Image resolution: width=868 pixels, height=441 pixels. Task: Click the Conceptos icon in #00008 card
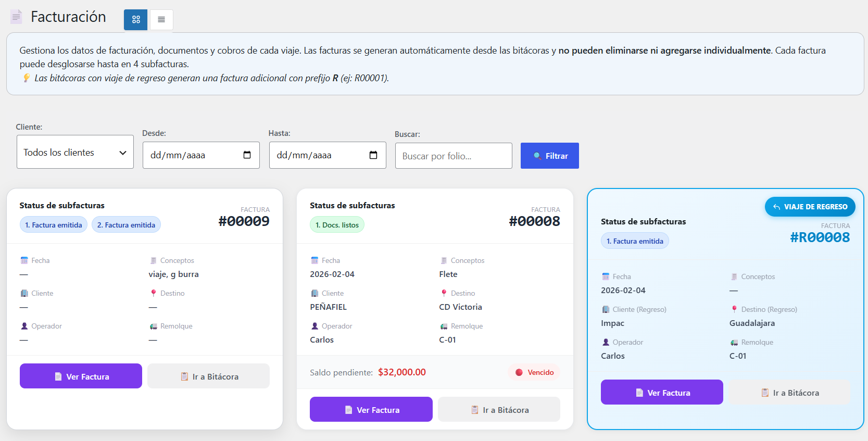coord(444,260)
